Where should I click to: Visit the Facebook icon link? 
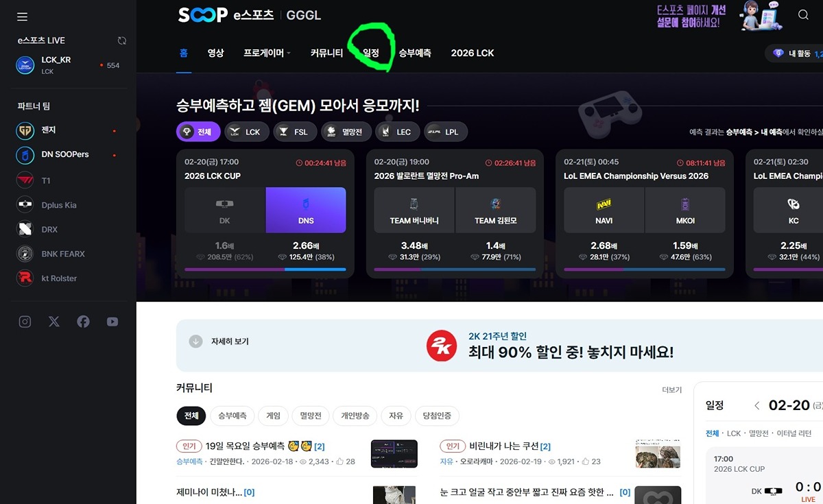point(83,322)
